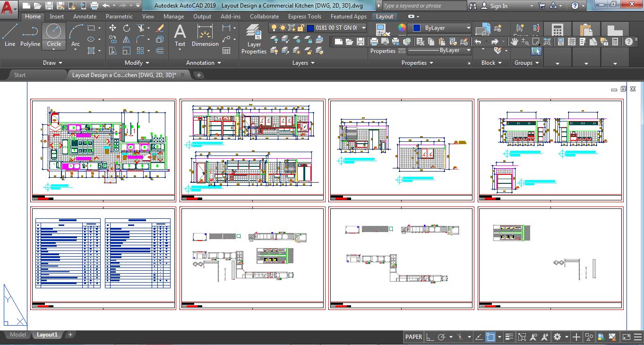The height and width of the screenshot is (345, 644).
Task: Expand the Annotation panel
Action: [204, 62]
